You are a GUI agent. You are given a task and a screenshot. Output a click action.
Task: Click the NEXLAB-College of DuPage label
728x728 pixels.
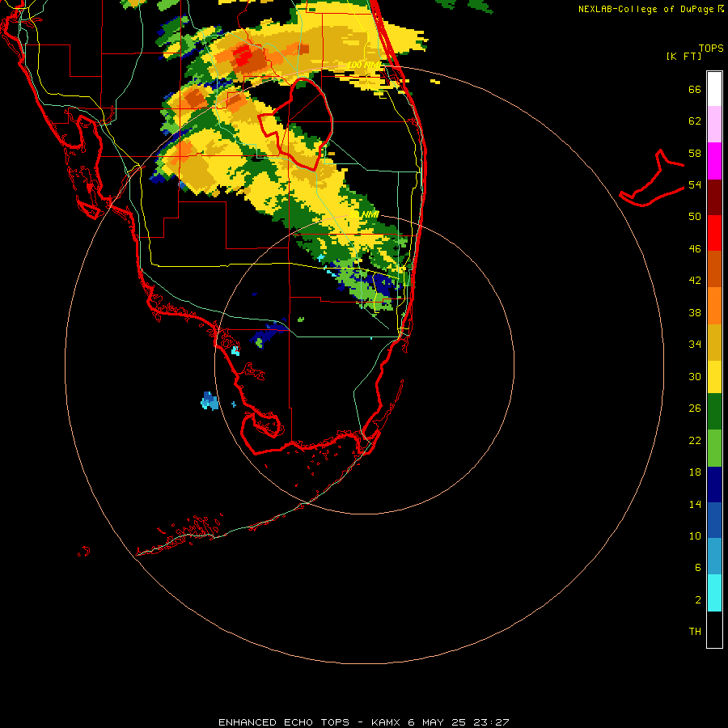pos(645,9)
